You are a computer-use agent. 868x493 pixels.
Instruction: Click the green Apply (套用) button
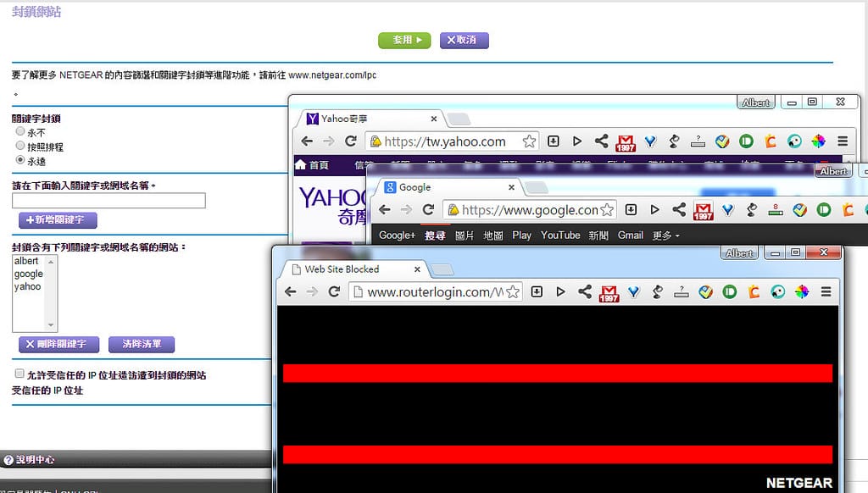[x=404, y=40]
